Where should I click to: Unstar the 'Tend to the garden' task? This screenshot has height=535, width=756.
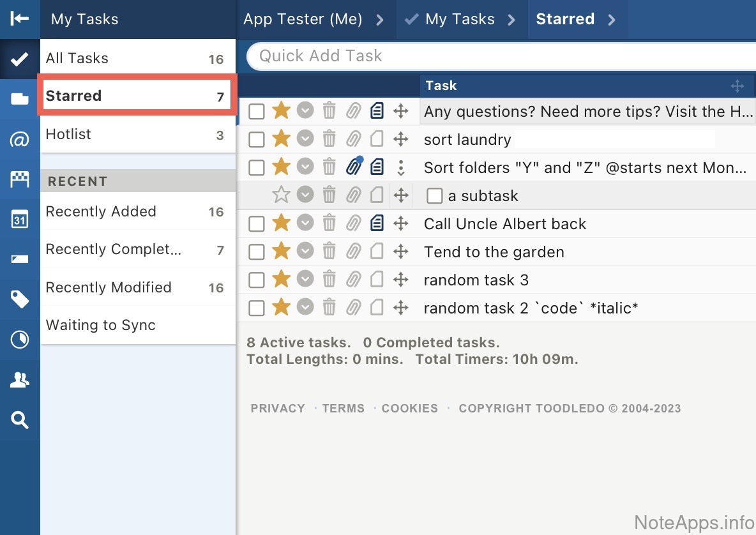tap(281, 252)
